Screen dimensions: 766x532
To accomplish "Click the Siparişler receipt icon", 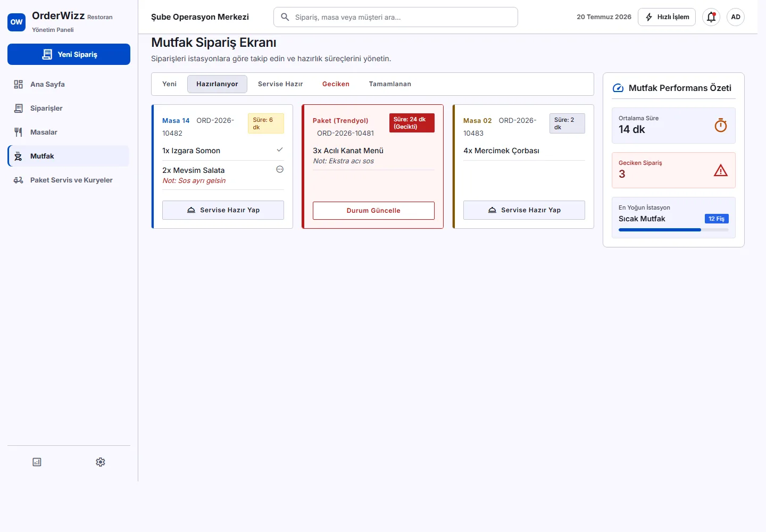I will coord(19,108).
